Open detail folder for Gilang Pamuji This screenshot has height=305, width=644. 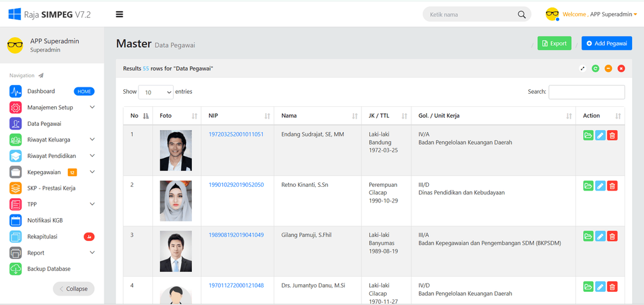tap(588, 236)
